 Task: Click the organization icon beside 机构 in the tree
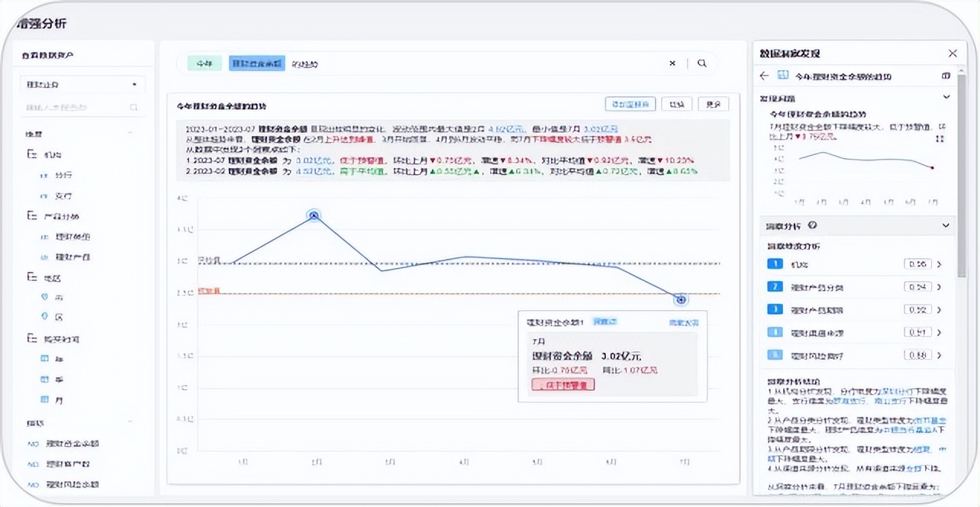(31, 153)
